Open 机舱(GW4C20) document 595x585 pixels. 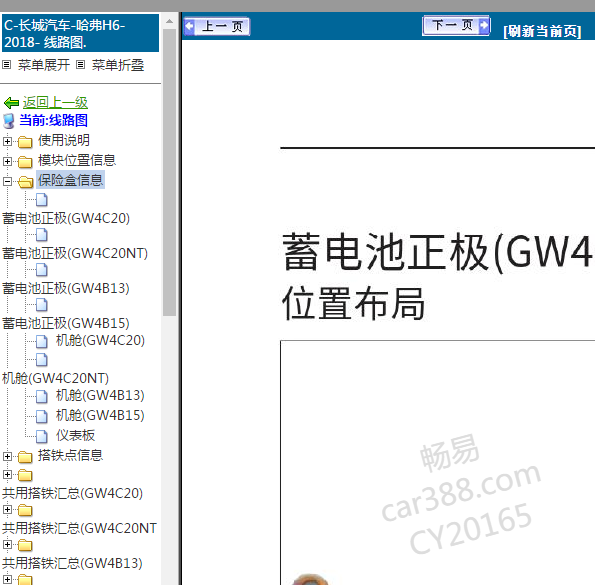pyautogui.click(x=100, y=340)
